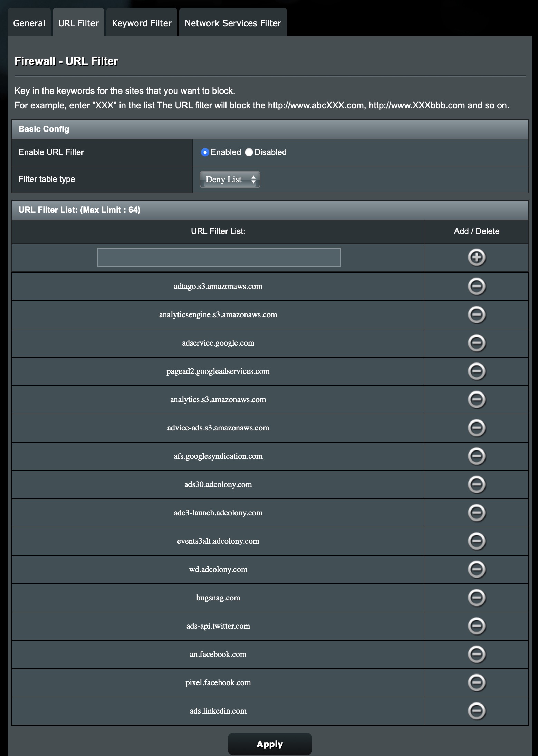
Task: Remove bugsnag.com from filter list
Action: coord(477,598)
